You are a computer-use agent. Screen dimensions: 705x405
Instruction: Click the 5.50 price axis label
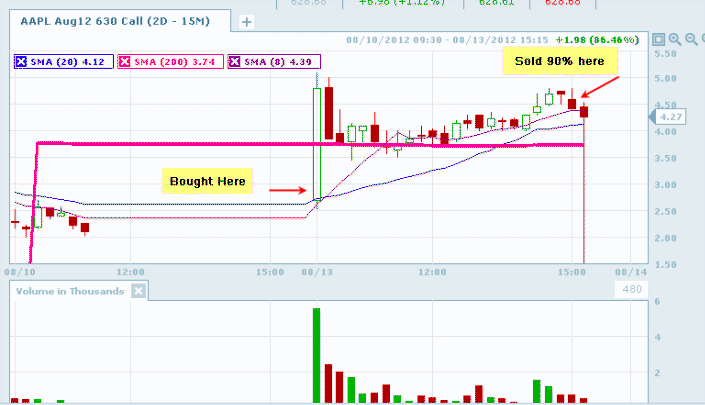point(665,53)
